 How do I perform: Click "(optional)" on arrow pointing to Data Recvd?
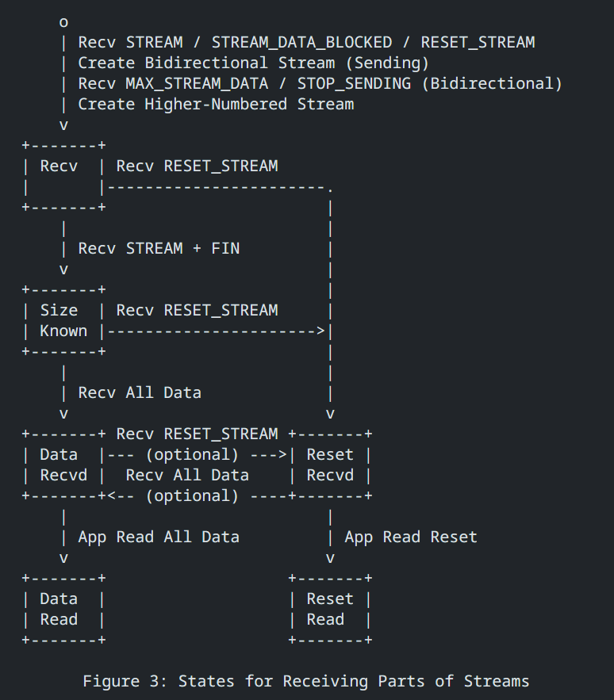coord(192,495)
